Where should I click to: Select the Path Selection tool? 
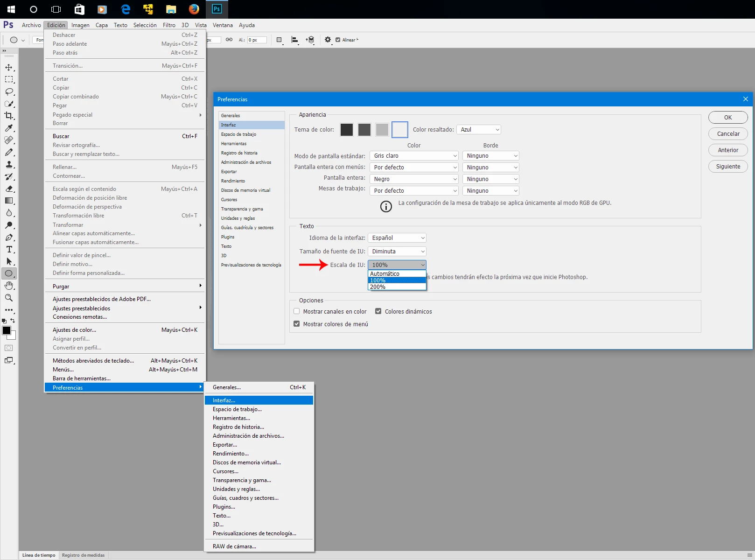[x=9, y=261]
